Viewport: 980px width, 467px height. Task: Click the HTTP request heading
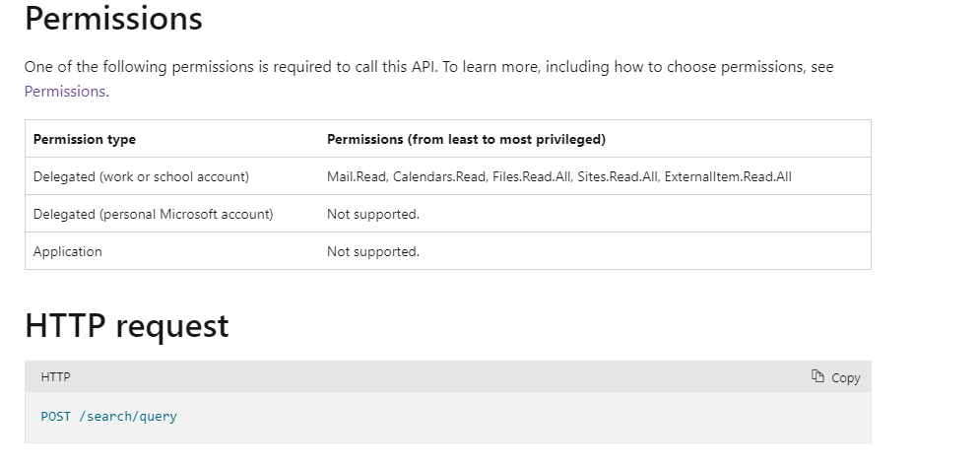click(x=127, y=326)
